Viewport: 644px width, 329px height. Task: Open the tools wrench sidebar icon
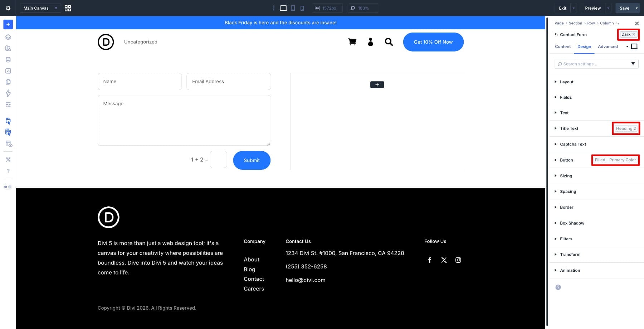pos(8,159)
